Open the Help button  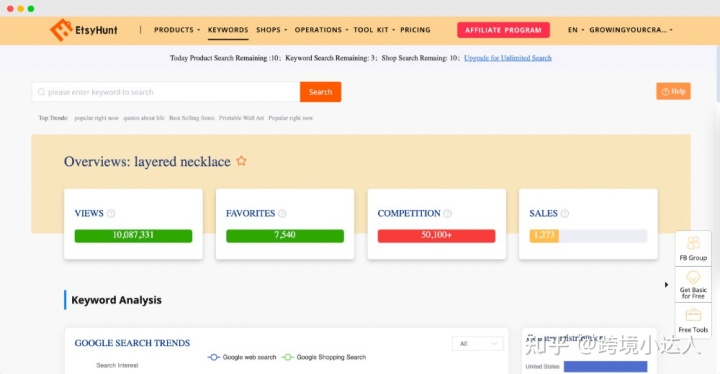[x=673, y=91]
